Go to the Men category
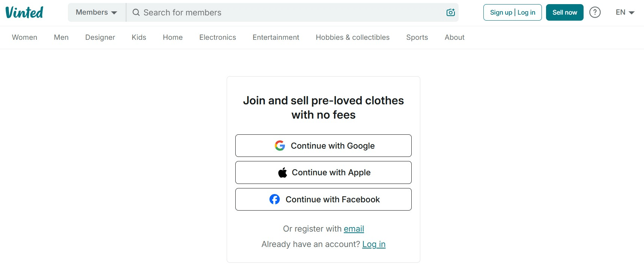Viewport: 644px width, 268px height. (61, 38)
